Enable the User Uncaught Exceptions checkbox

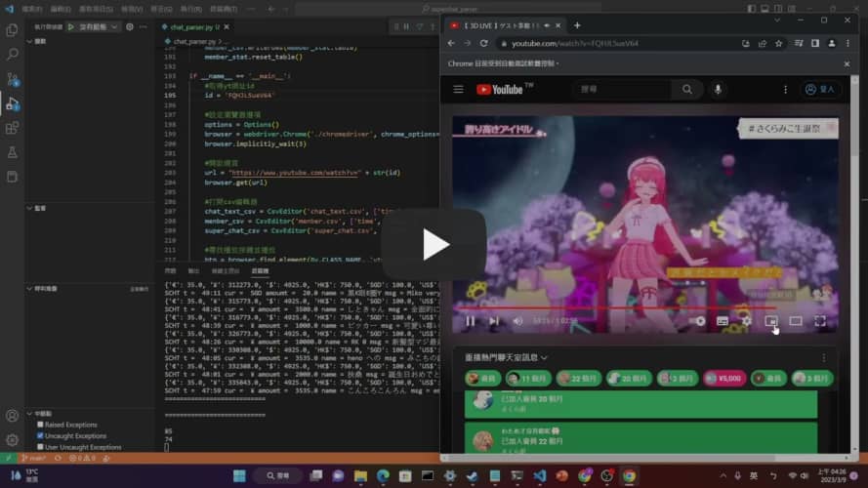coord(40,446)
